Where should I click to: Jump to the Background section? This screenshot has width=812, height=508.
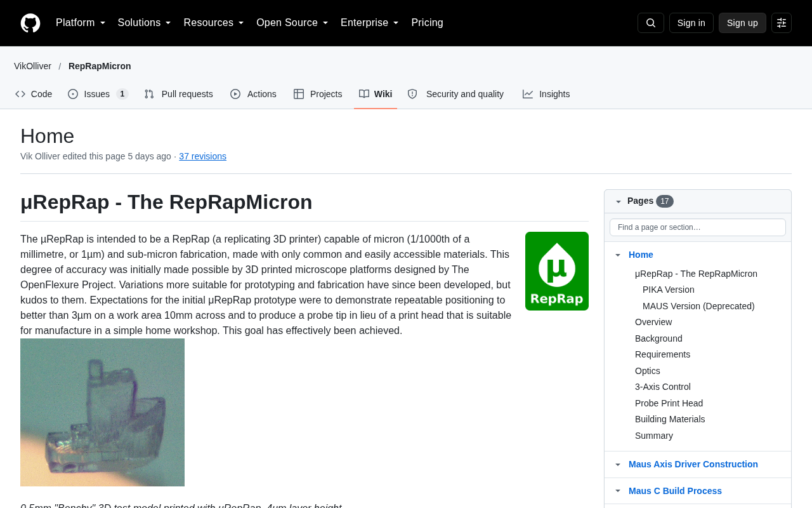(x=658, y=338)
